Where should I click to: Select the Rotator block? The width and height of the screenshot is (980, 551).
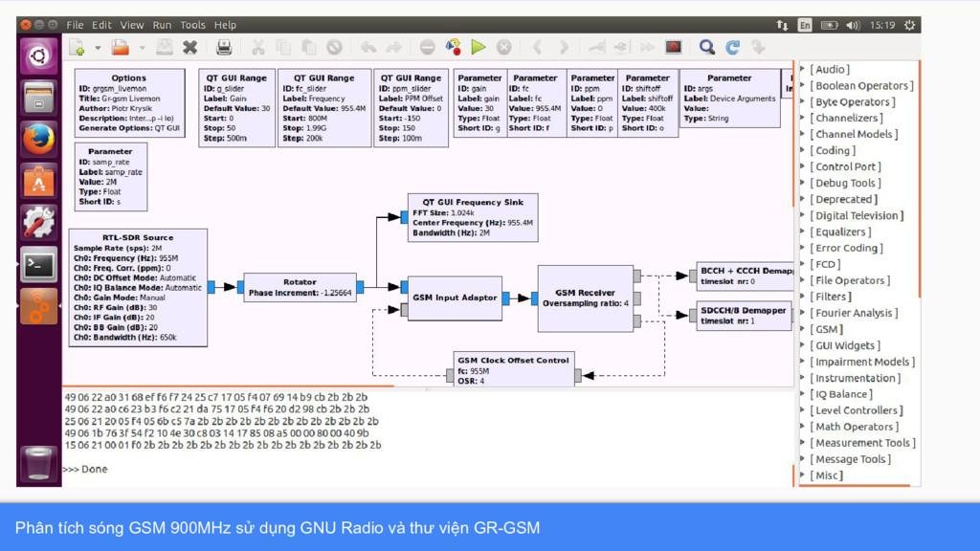coord(300,287)
